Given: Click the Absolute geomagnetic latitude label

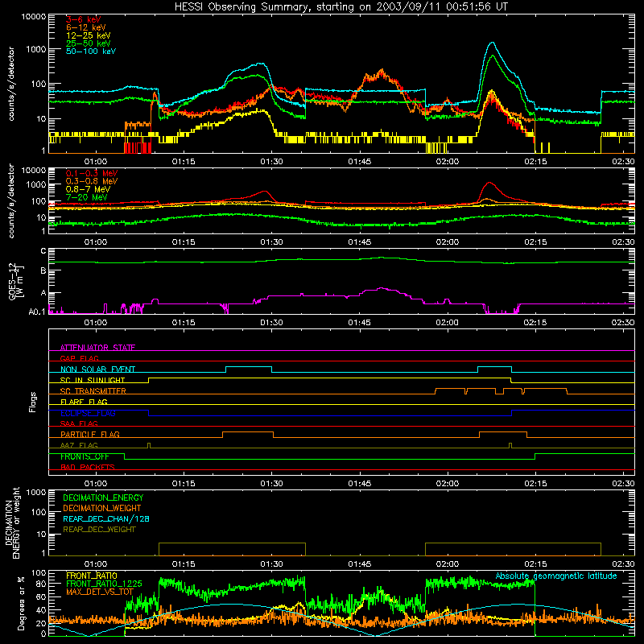Looking at the screenshot, I should 556,576.
